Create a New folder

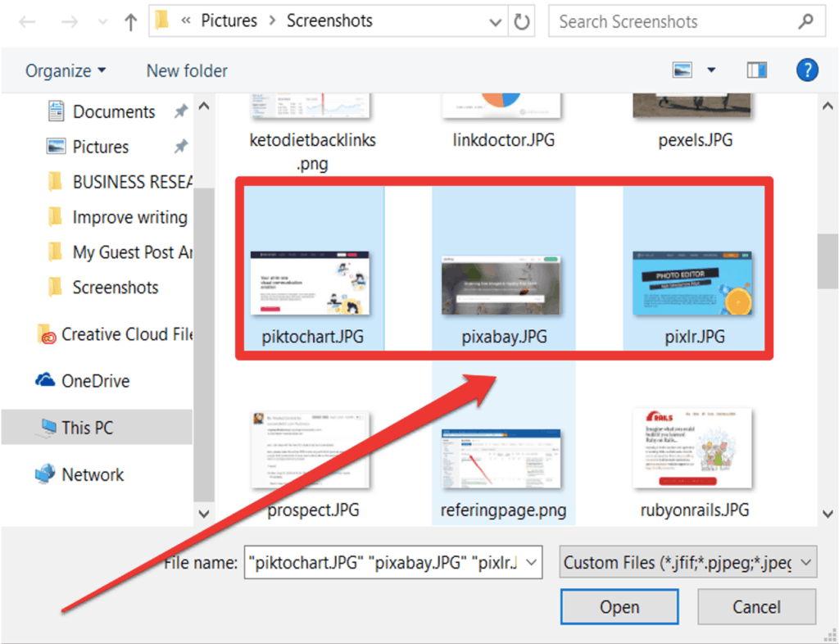click(x=187, y=70)
